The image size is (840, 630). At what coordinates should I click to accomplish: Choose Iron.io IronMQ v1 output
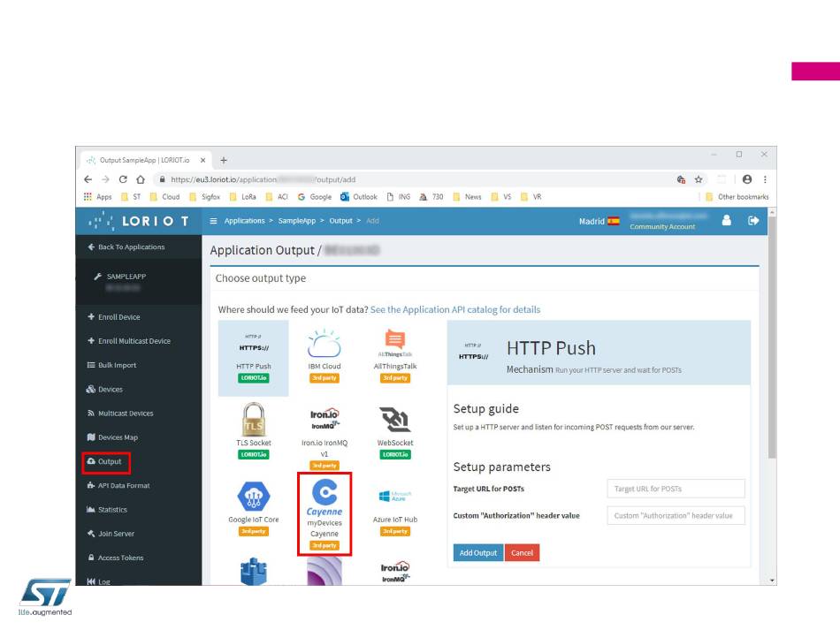(x=325, y=438)
